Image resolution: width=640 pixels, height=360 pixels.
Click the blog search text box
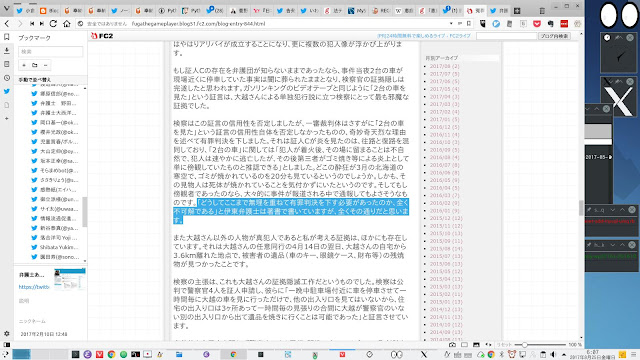(x=506, y=36)
